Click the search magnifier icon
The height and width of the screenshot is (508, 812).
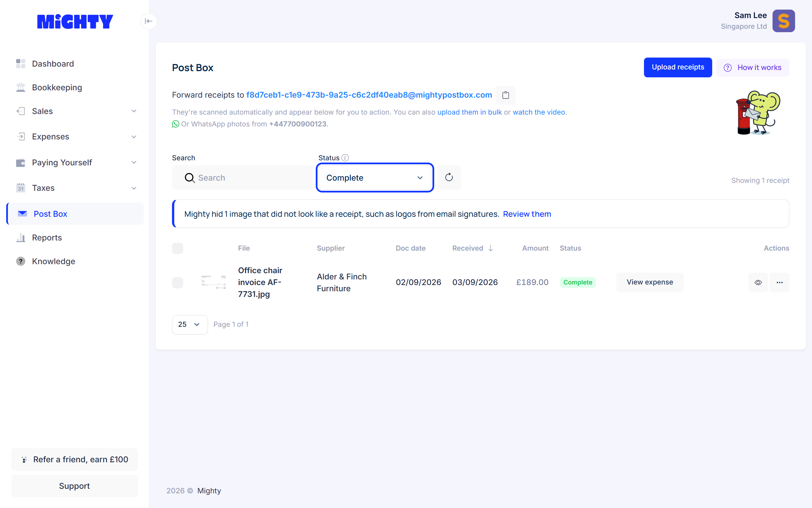point(189,178)
